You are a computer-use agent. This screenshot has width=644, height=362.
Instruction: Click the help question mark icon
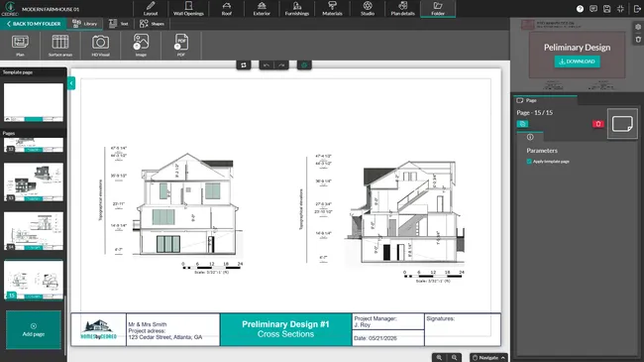pos(580,9)
